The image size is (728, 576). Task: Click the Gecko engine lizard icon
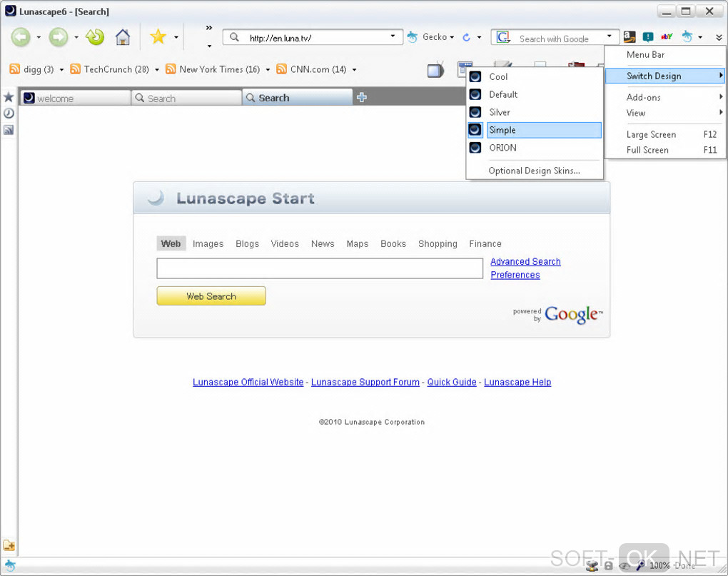[413, 37]
